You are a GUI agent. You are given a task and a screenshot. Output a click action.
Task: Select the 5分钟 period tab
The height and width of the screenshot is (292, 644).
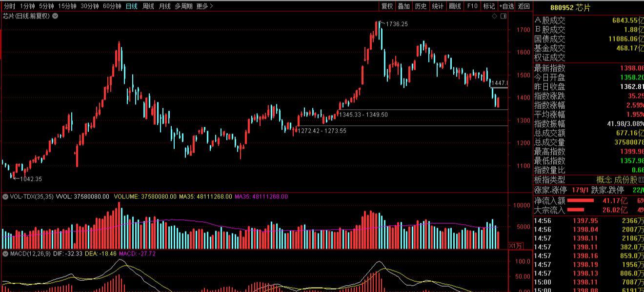46,6
